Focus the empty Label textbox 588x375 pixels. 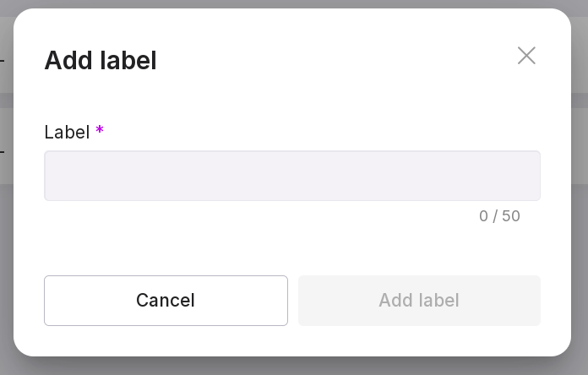pyautogui.click(x=291, y=176)
